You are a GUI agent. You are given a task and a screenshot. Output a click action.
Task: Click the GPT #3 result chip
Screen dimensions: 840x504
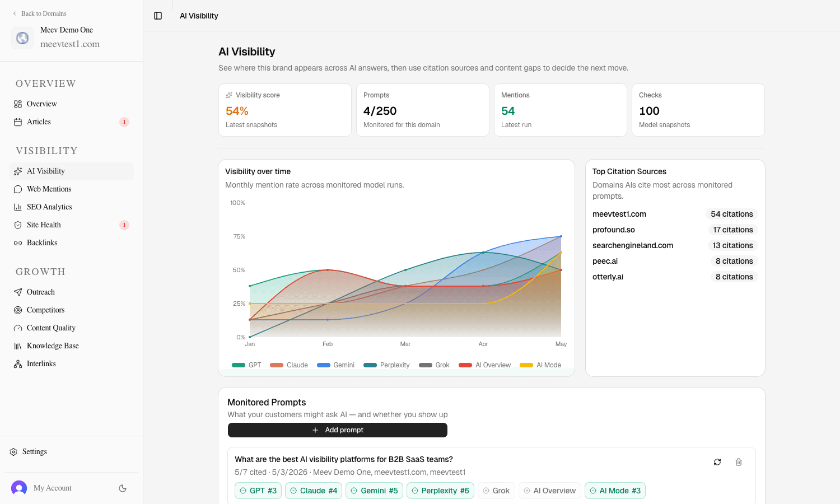point(258,491)
